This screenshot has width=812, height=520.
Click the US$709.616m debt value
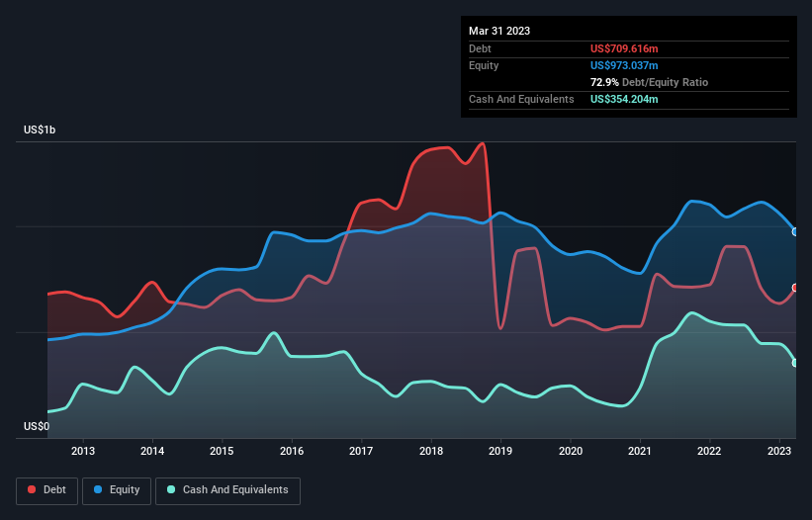pos(624,48)
